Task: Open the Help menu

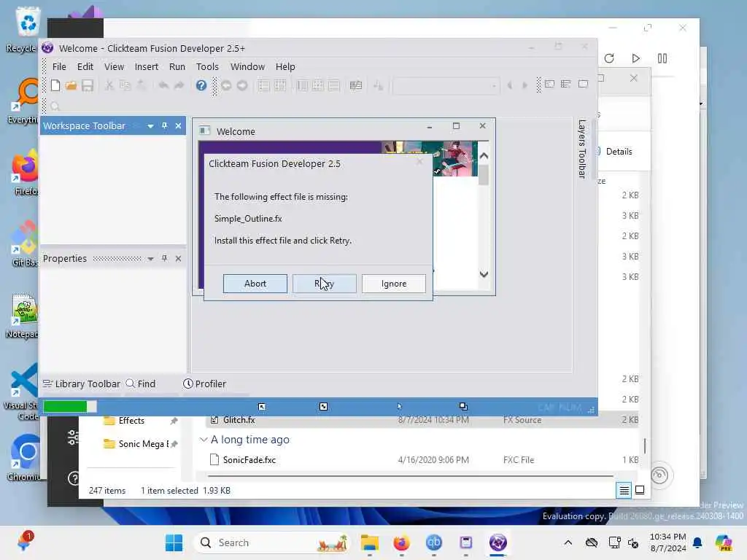Action: coord(285,66)
